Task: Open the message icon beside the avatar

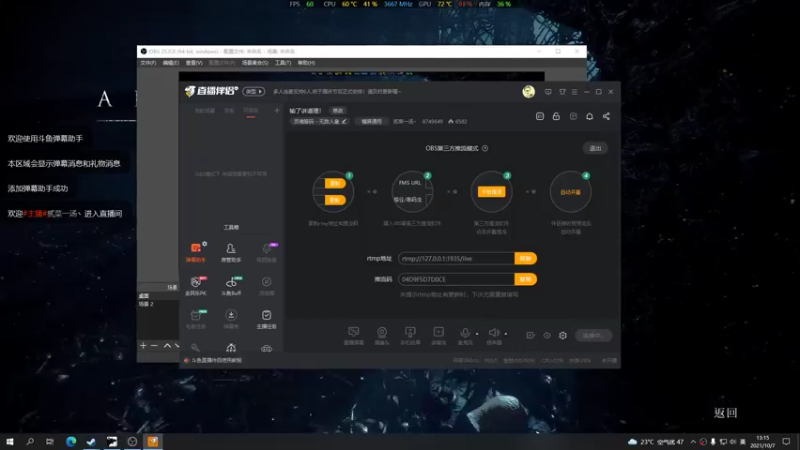Action: click(548, 92)
